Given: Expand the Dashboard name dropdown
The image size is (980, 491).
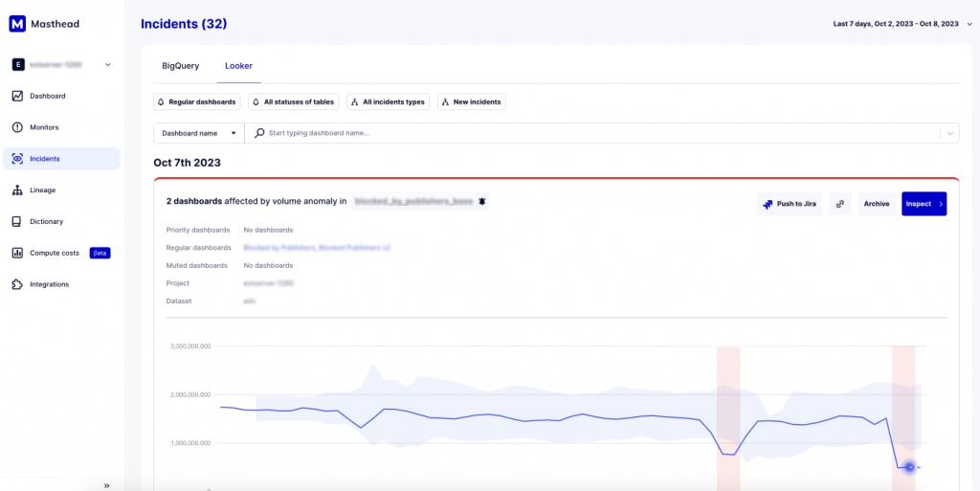Looking at the screenshot, I should pos(198,133).
